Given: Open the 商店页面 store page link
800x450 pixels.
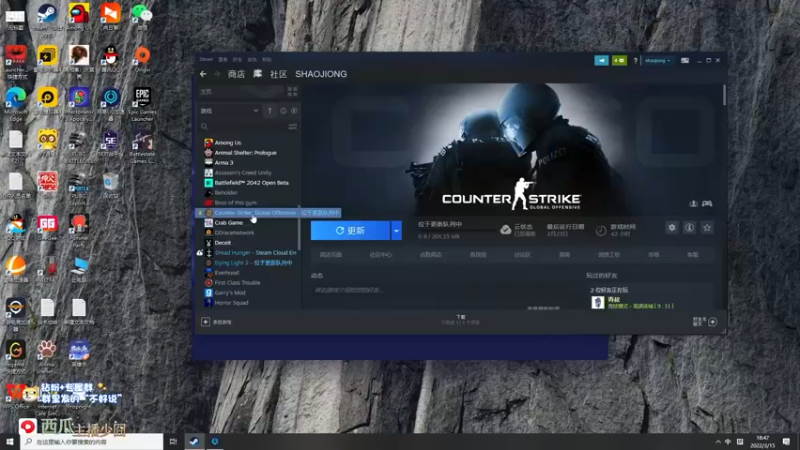Looking at the screenshot, I should coord(331,255).
